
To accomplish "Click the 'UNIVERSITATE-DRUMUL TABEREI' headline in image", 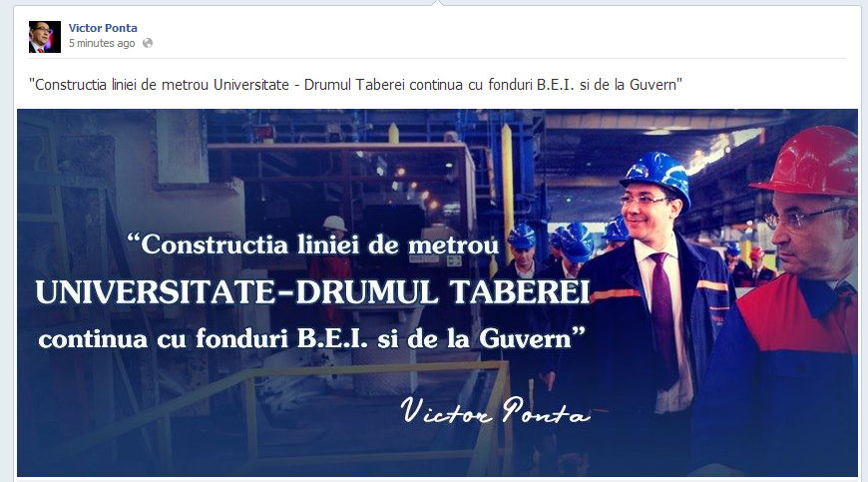I will pyautogui.click(x=312, y=292).
